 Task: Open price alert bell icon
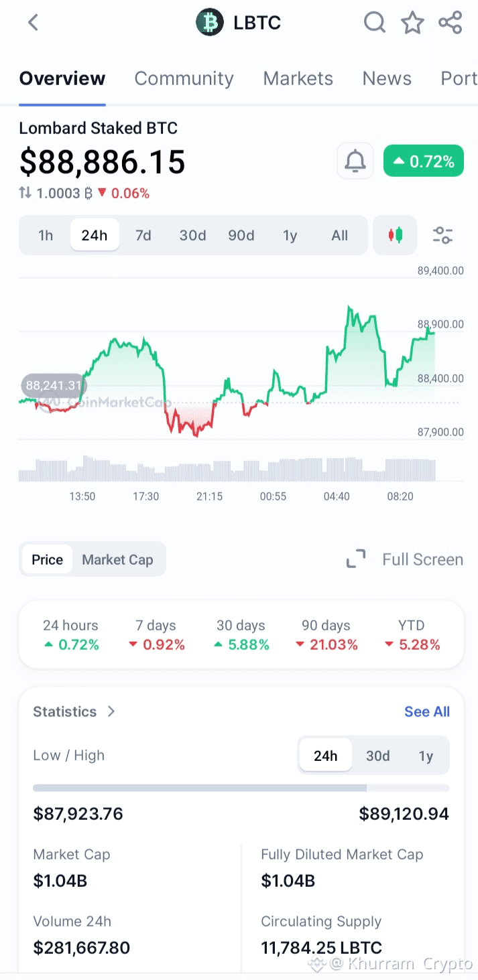click(x=355, y=161)
